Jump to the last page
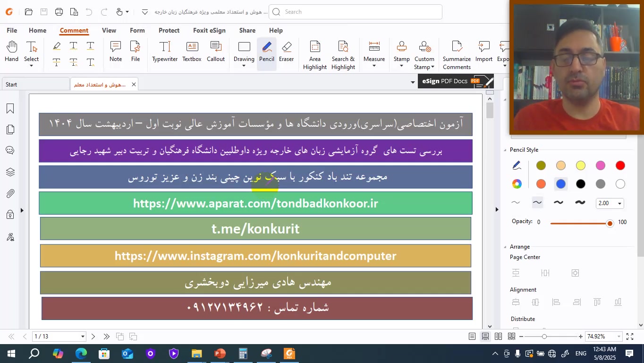 [106, 337]
